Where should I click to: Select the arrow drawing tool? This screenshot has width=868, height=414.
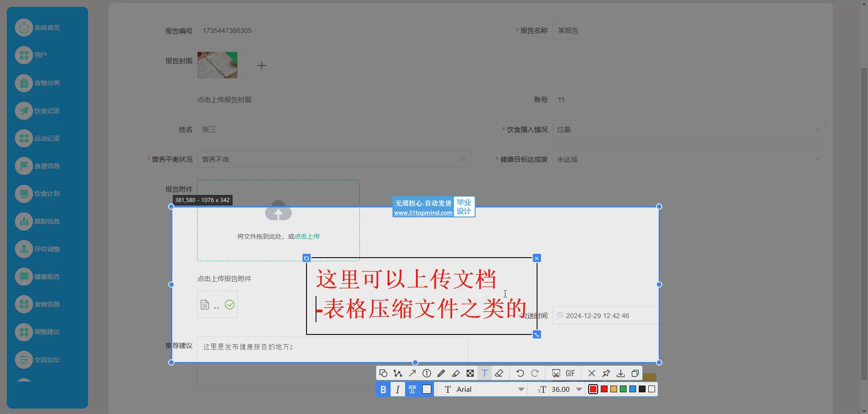(412, 373)
